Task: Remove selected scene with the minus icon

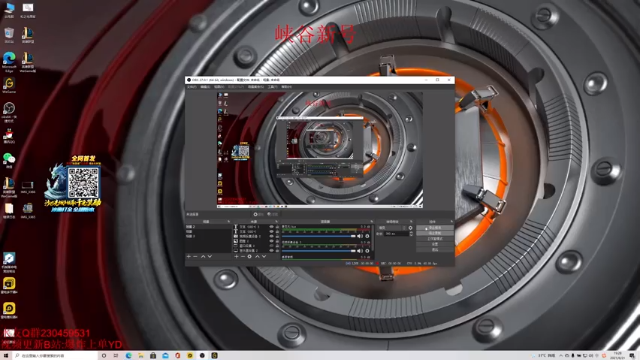Action: (195, 256)
